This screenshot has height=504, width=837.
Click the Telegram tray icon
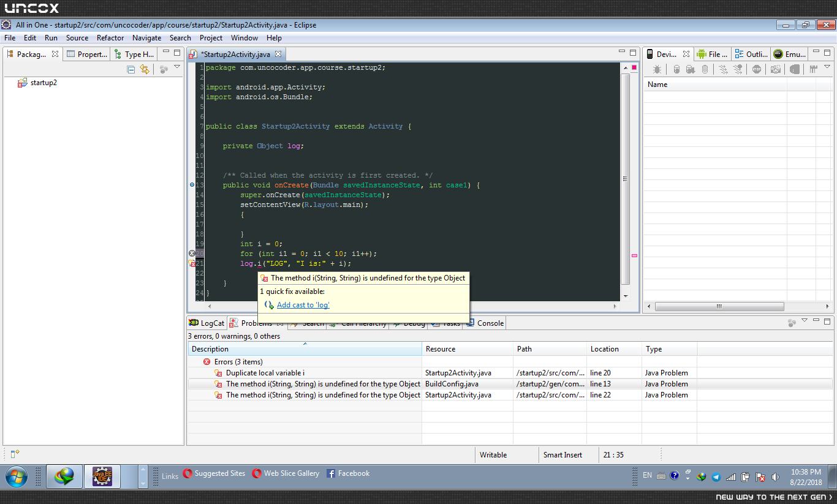coord(716,476)
